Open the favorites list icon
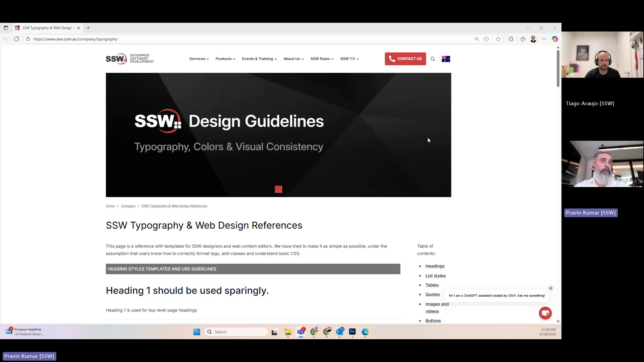The height and width of the screenshot is (362, 644). click(523, 39)
